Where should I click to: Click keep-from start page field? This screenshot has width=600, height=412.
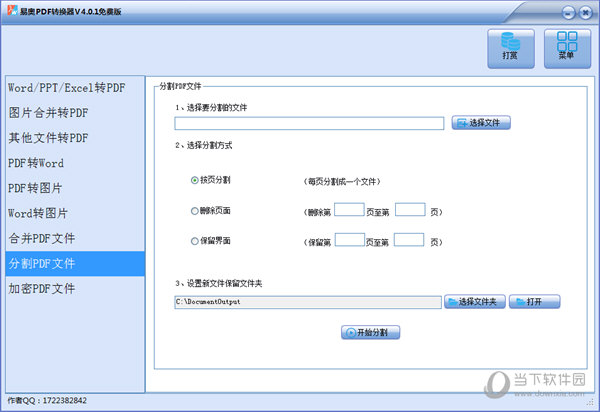(350, 240)
